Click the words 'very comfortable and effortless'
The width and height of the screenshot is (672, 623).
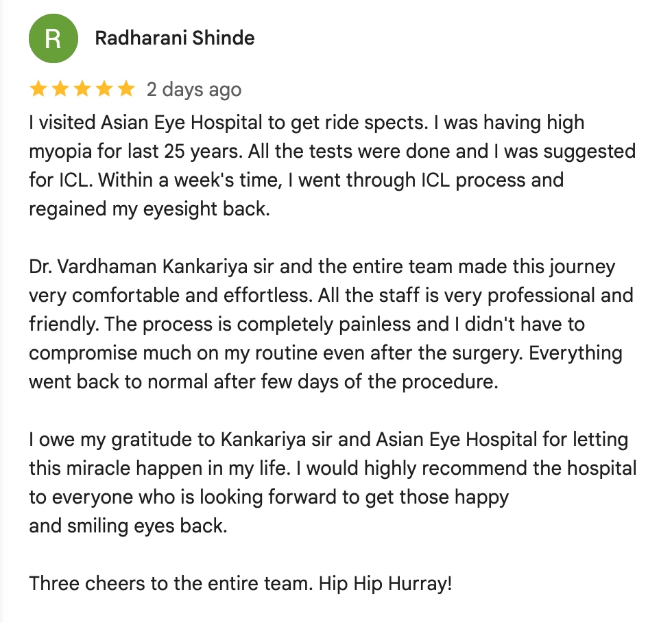171,296
